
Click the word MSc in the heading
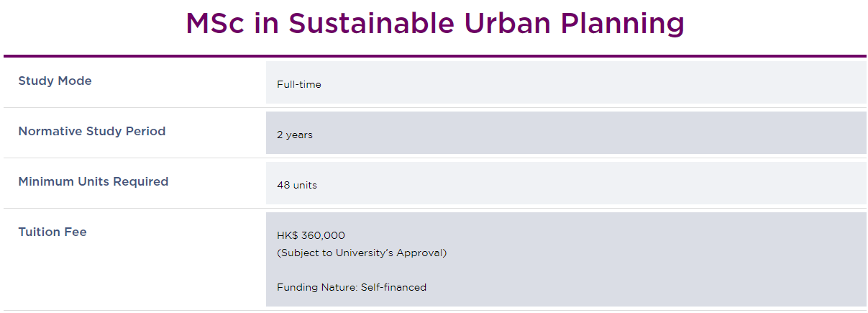point(215,24)
